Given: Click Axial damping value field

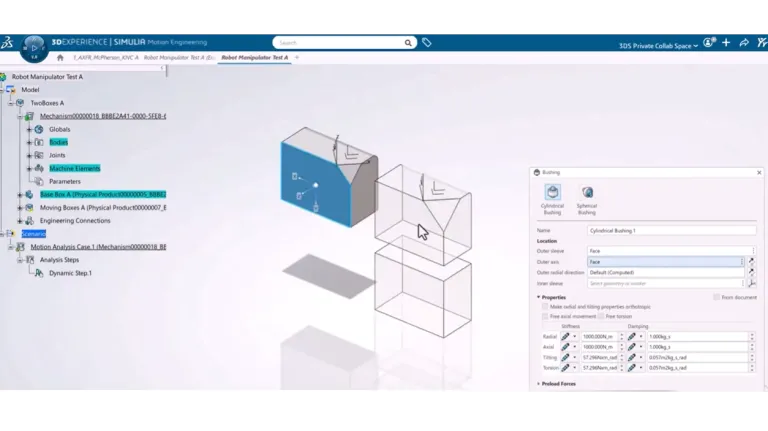Looking at the screenshot, I should 698,347.
